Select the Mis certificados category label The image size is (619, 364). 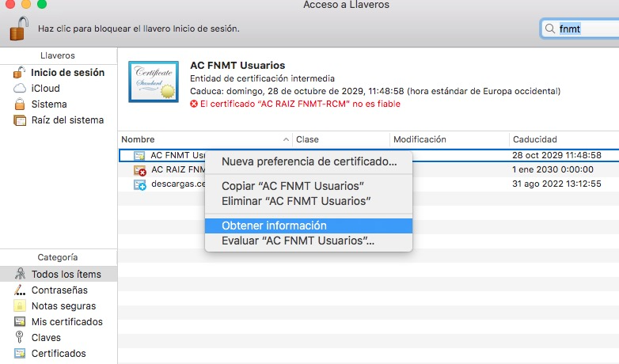tap(67, 322)
